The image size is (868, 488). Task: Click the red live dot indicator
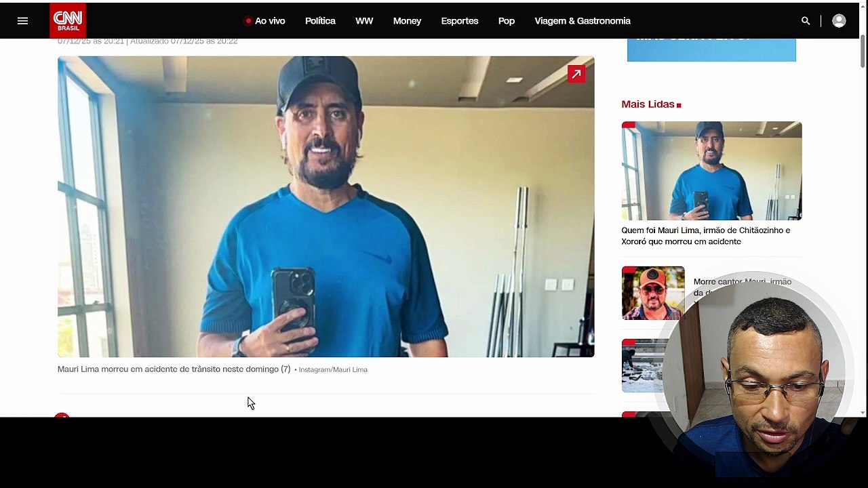(x=248, y=21)
